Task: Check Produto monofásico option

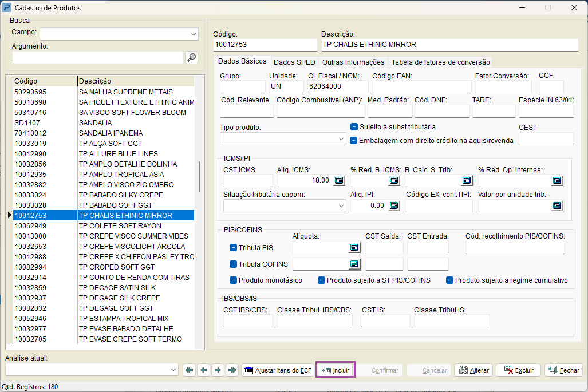Action: pos(234,280)
